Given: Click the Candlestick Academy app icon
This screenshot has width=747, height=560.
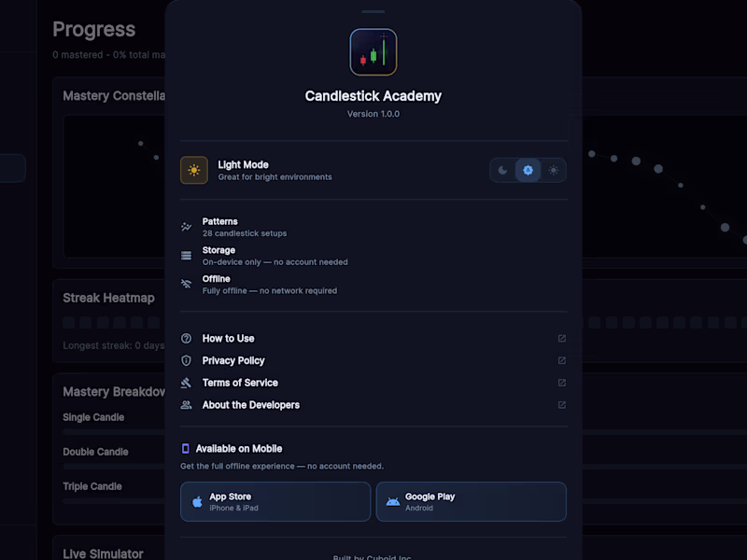Looking at the screenshot, I should [x=373, y=52].
